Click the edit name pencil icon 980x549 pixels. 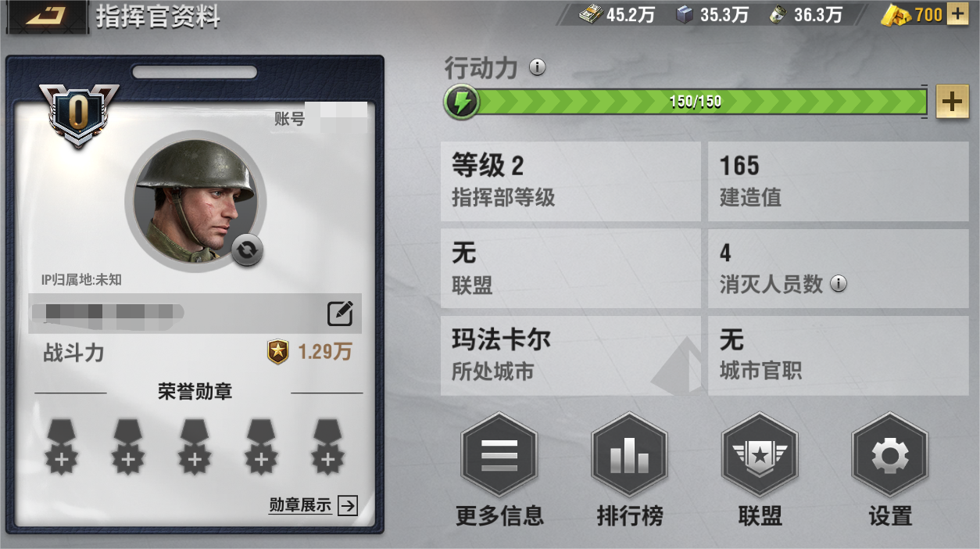(340, 313)
